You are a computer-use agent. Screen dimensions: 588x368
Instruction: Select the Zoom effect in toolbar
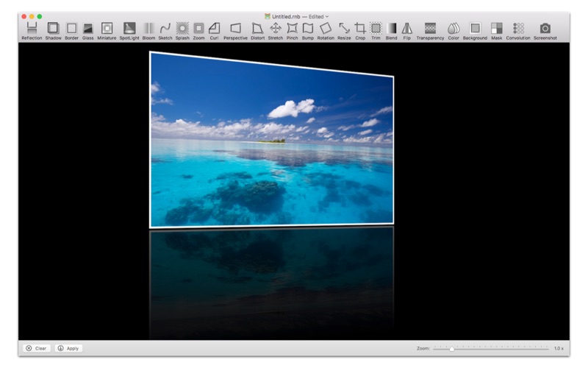(198, 31)
